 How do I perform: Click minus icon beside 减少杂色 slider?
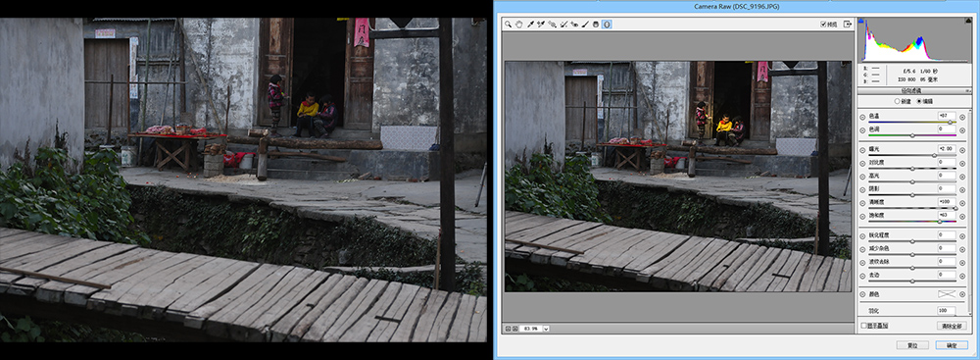point(862,249)
